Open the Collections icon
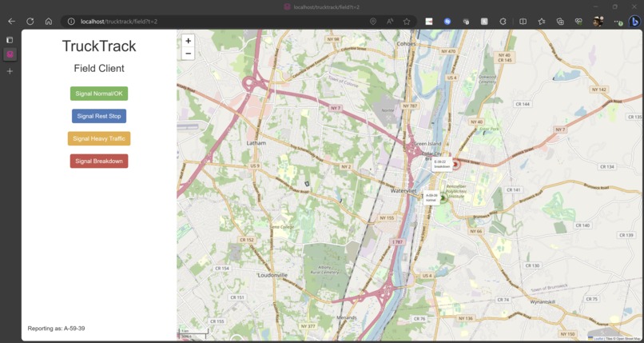 pyautogui.click(x=560, y=22)
